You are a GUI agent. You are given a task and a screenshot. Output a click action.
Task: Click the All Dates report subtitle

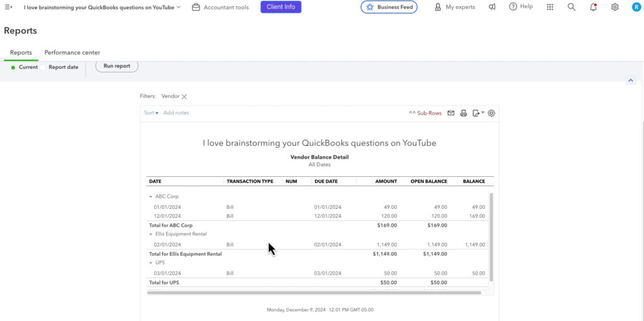(319, 164)
